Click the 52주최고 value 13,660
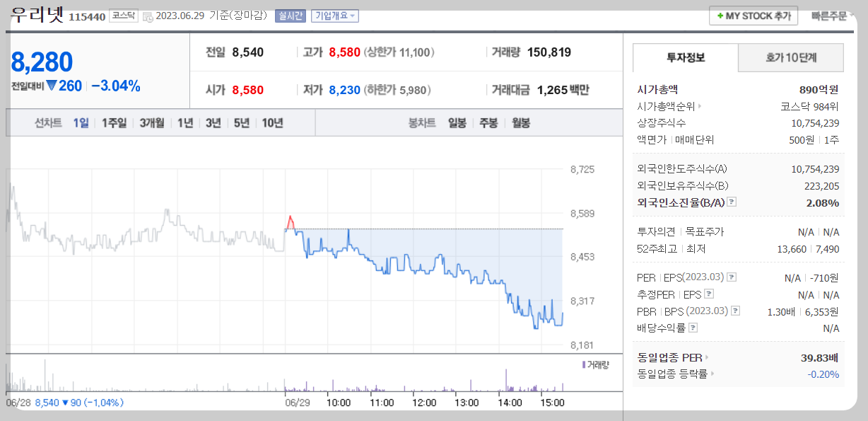Image resolution: width=868 pixels, height=421 pixels. [791, 248]
